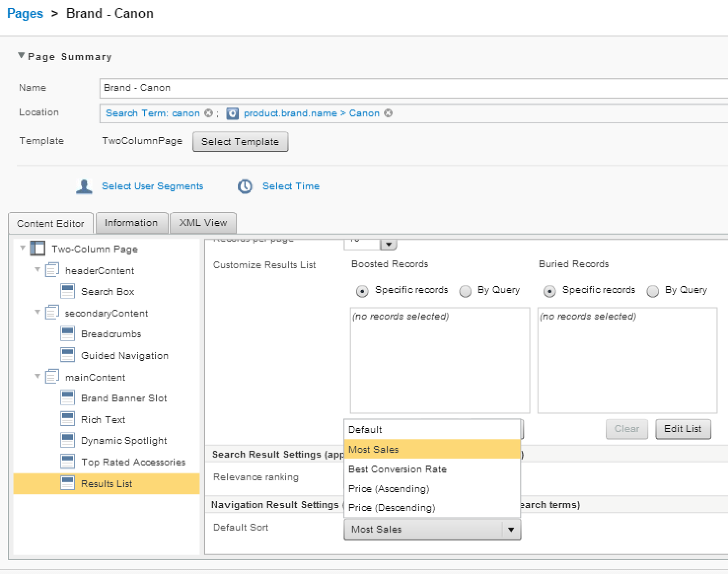
Task: Click the Select Time clock icon
Action: tap(245, 186)
